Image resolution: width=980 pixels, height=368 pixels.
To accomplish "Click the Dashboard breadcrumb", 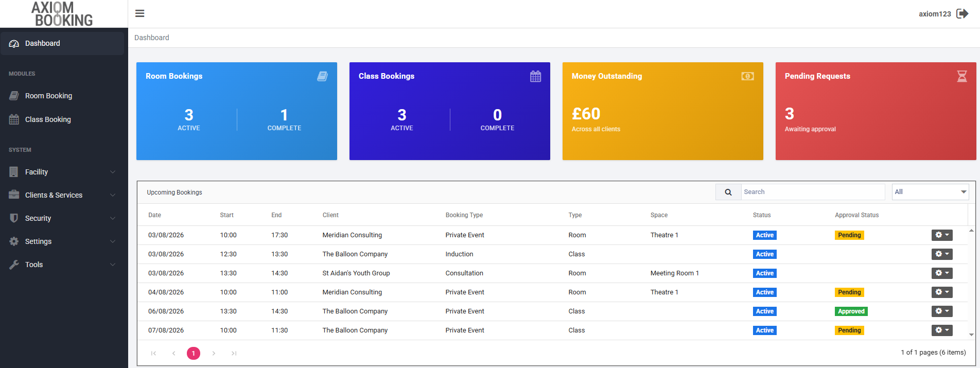I will (x=152, y=38).
